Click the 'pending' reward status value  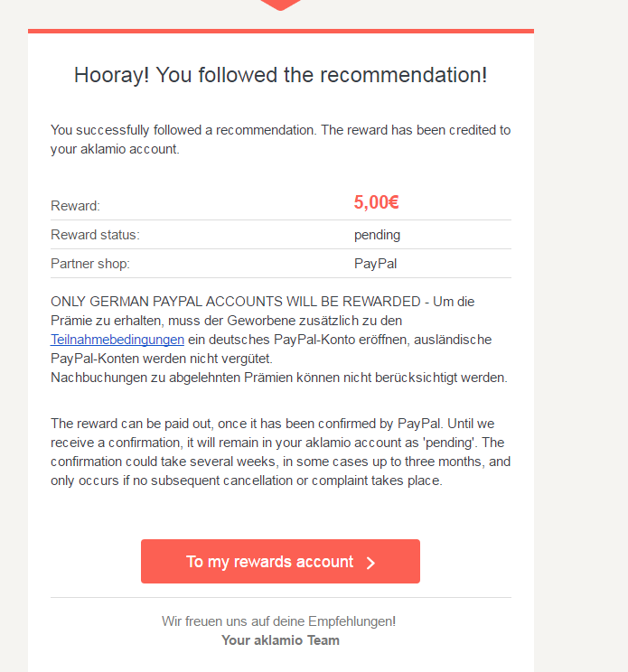377,235
